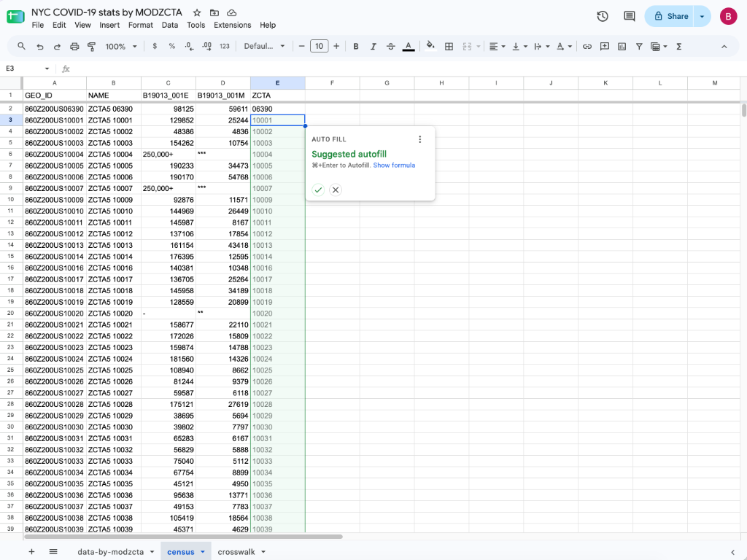
Task: Open Sheets home logo icon
Action: (15, 17)
